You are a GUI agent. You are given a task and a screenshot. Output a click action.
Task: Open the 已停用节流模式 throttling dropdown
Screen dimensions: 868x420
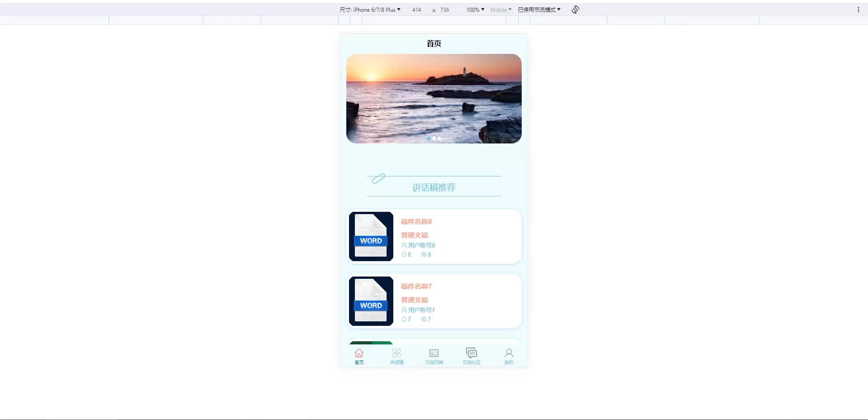click(x=539, y=10)
